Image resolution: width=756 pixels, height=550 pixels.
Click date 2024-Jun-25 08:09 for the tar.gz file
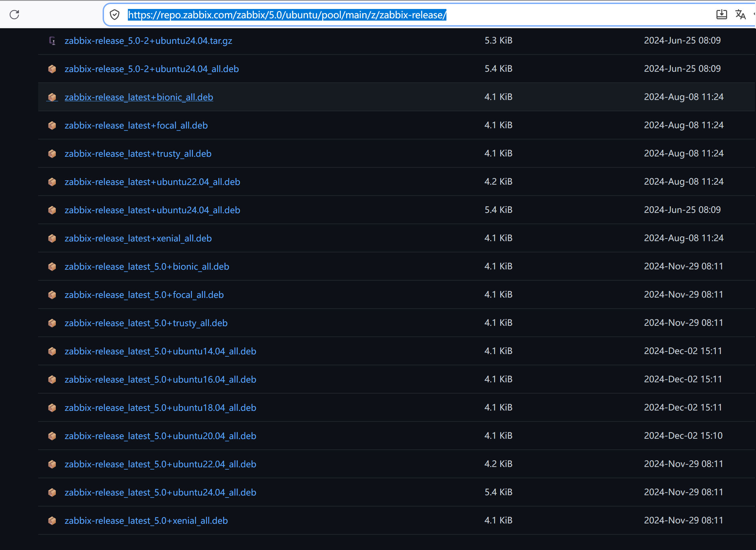[x=682, y=40]
